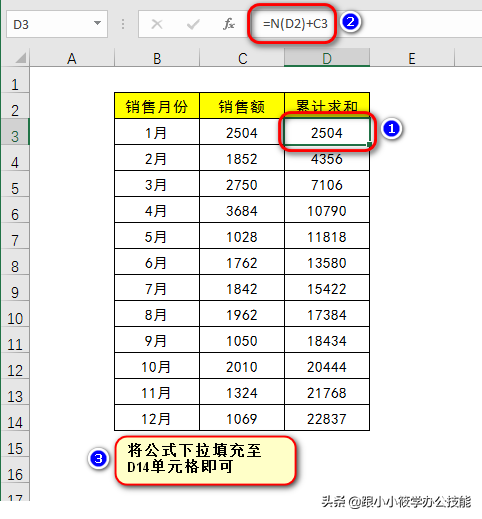Select sales cell with value 1028
The width and height of the screenshot is (482, 519).
coord(242,236)
